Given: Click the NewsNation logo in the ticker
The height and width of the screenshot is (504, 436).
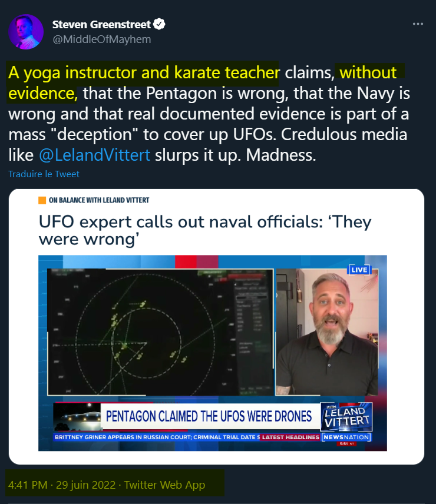Looking at the screenshot, I should tap(346, 437).
